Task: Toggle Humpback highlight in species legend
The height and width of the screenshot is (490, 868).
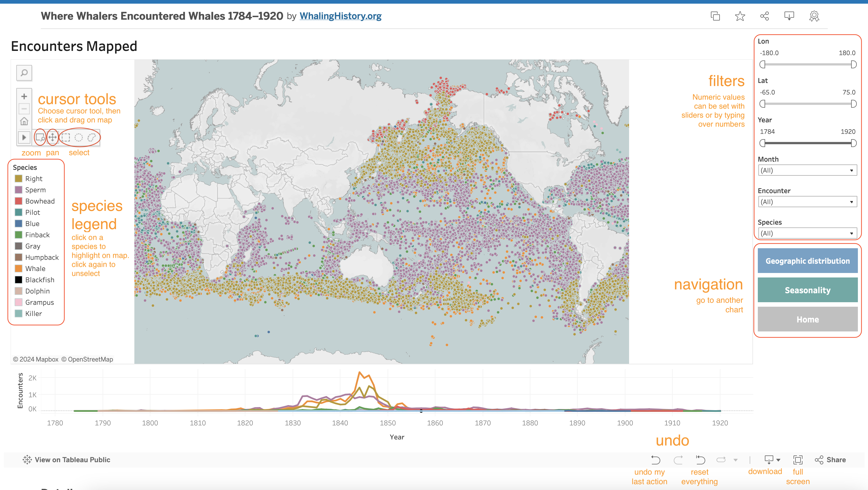Action: (x=42, y=258)
